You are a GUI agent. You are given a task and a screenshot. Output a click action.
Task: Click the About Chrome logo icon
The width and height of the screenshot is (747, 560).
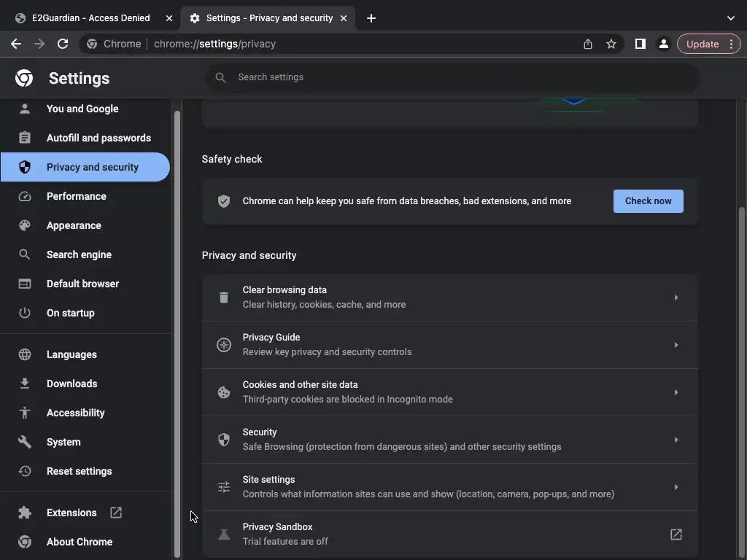click(25, 542)
